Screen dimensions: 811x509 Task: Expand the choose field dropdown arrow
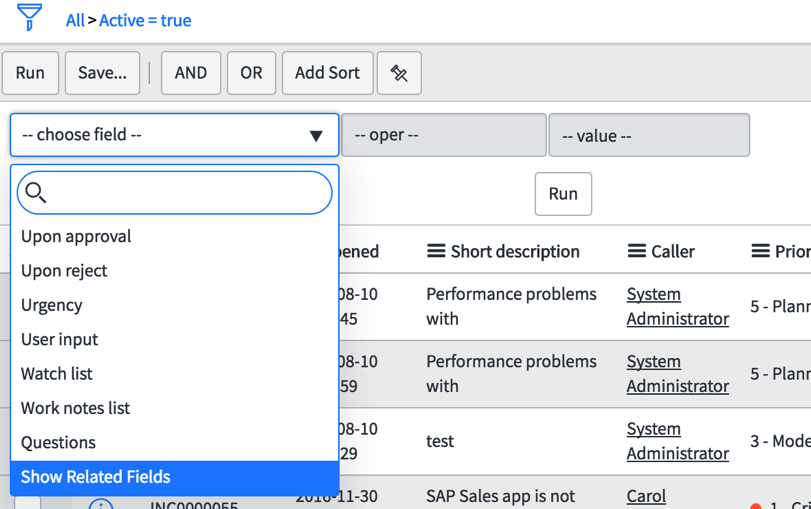(x=316, y=136)
